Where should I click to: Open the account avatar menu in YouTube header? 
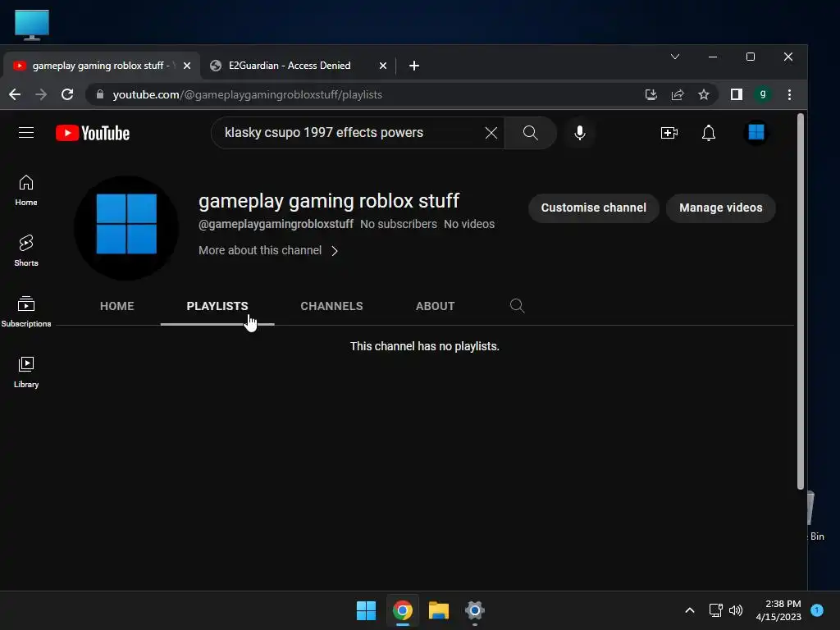[x=756, y=132]
